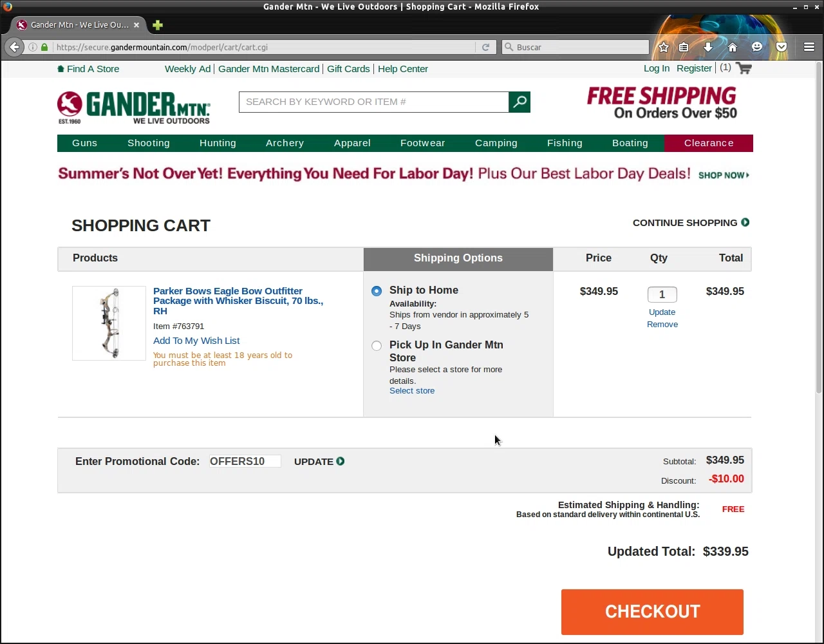Viewport: 824px width, 644px height.
Task: Open the Apparel menu
Action: click(x=352, y=143)
